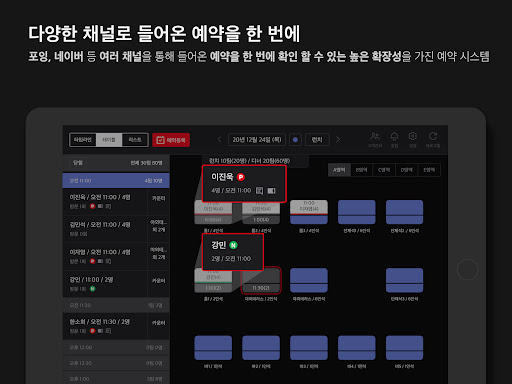Click the red P badge in 이진욱 list row
The width and height of the screenshot is (512, 384).
click(93, 206)
